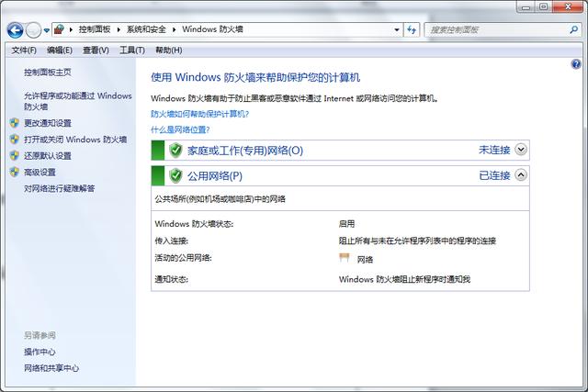This screenshot has width=588, height=392.
Task: Open 网络和共享中心 link
Action: 51,368
